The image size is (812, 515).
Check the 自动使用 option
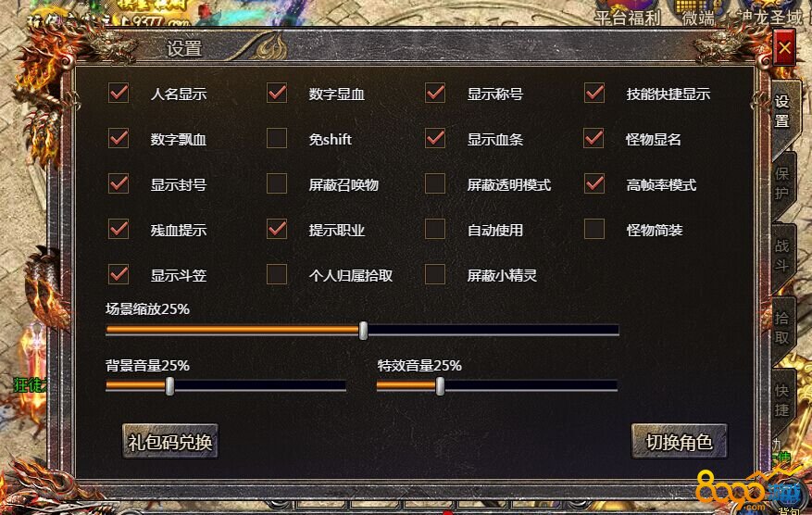tap(435, 229)
